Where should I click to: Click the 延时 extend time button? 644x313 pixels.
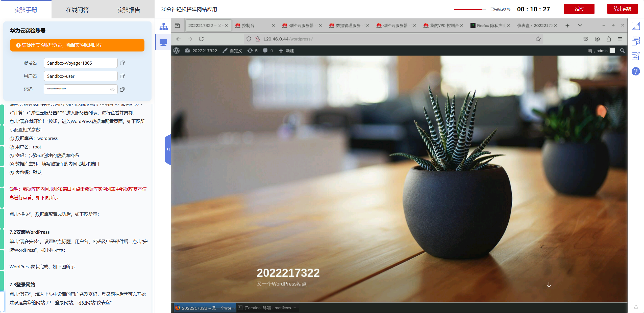(579, 9)
